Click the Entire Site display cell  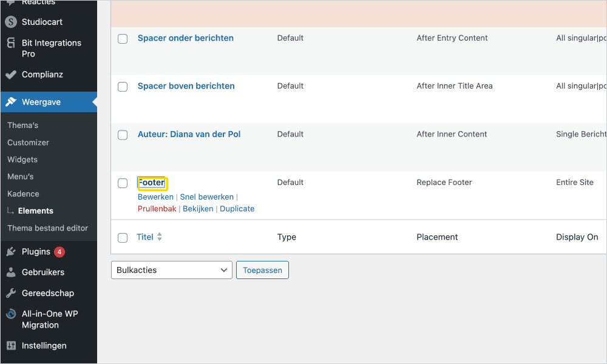(x=575, y=183)
